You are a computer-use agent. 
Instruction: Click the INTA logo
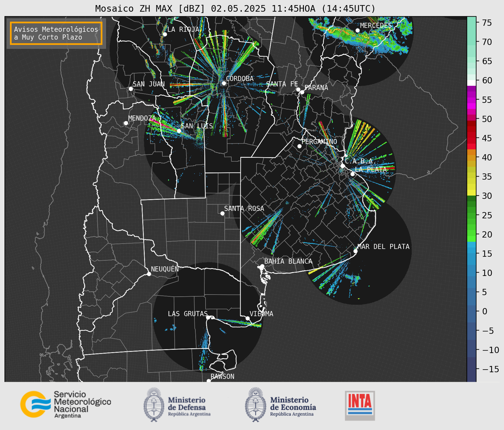tap(360, 405)
